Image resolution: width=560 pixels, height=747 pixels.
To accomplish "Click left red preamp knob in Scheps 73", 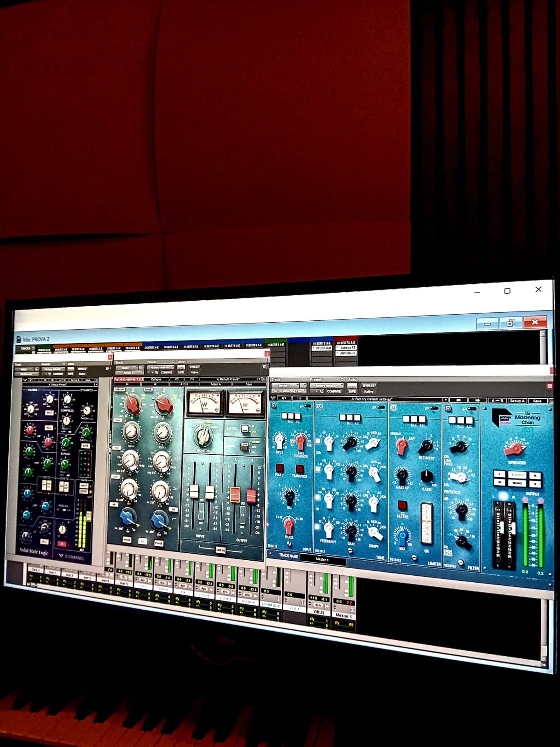I will [133, 404].
